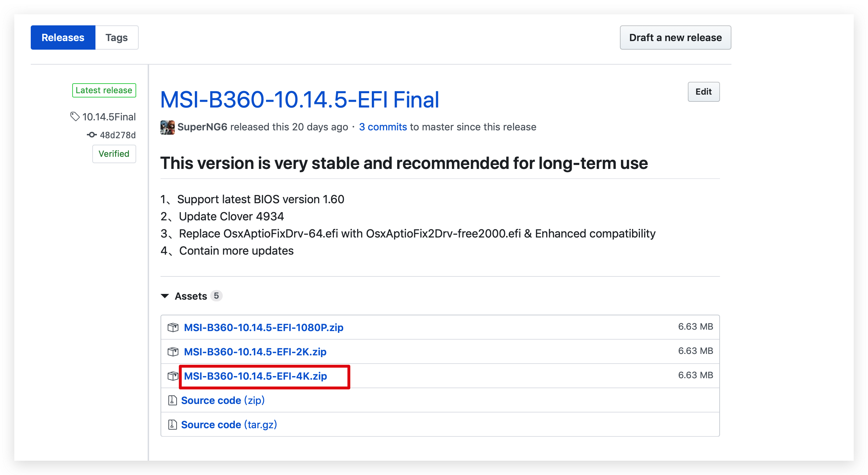Viewport: 868px width, 475px height.
Task: Open the SuperNG6 author profile link
Action: click(x=202, y=127)
